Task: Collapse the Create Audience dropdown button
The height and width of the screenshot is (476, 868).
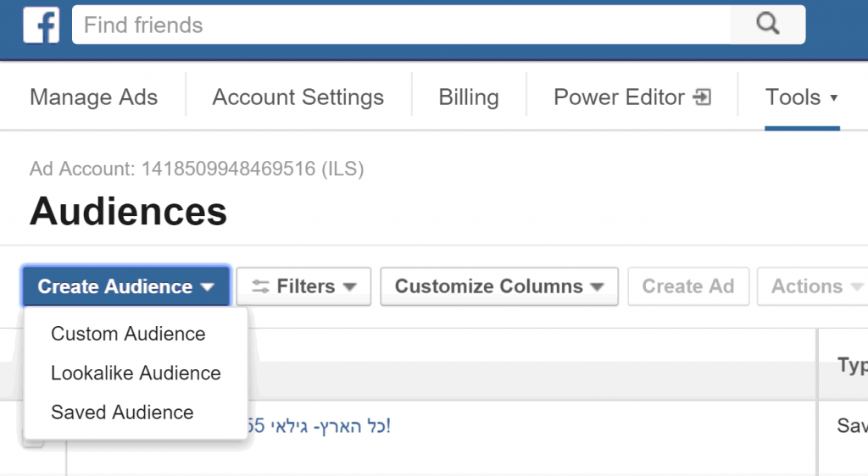Action: [x=126, y=286]
